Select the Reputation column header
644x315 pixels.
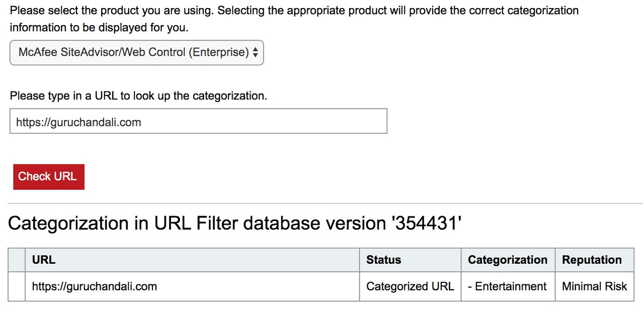[594, 260]
